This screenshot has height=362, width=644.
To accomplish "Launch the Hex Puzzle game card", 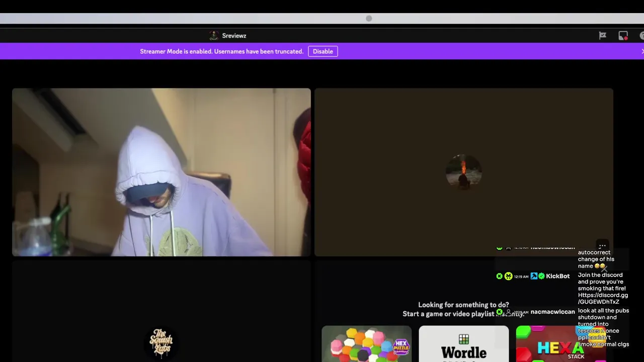I will (x=367, y=344).
